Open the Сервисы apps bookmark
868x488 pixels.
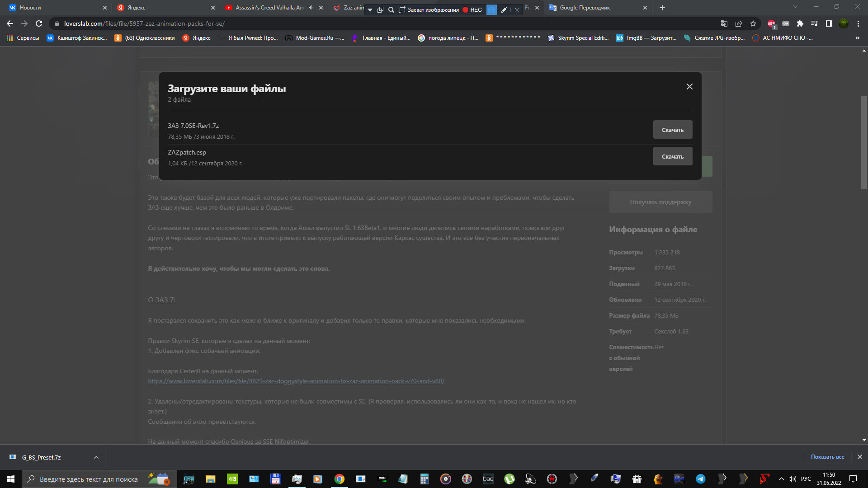(x=23, y=38)
